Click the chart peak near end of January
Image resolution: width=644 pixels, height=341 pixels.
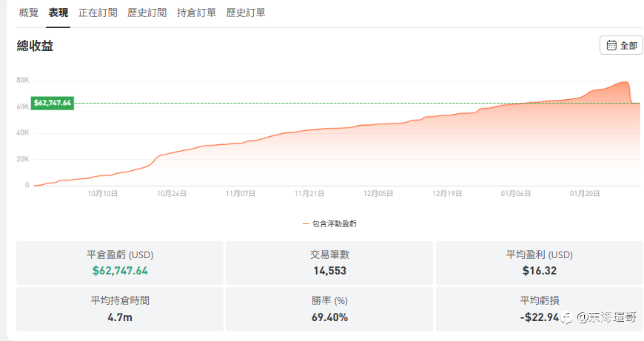[625, 83]
